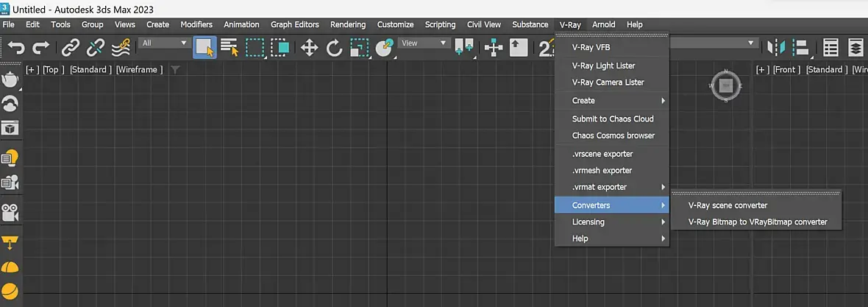This screenshot has height=307, width=868.
Task: Open the V-Ray camera lister icon
Action: click(x=10, y=182)
